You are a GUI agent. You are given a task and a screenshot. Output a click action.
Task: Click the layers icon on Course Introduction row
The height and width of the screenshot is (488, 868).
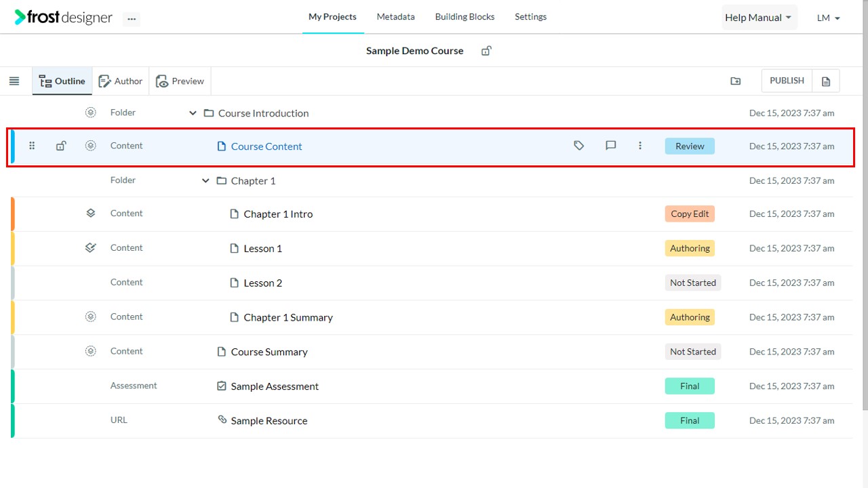click(x=91, y=113)
